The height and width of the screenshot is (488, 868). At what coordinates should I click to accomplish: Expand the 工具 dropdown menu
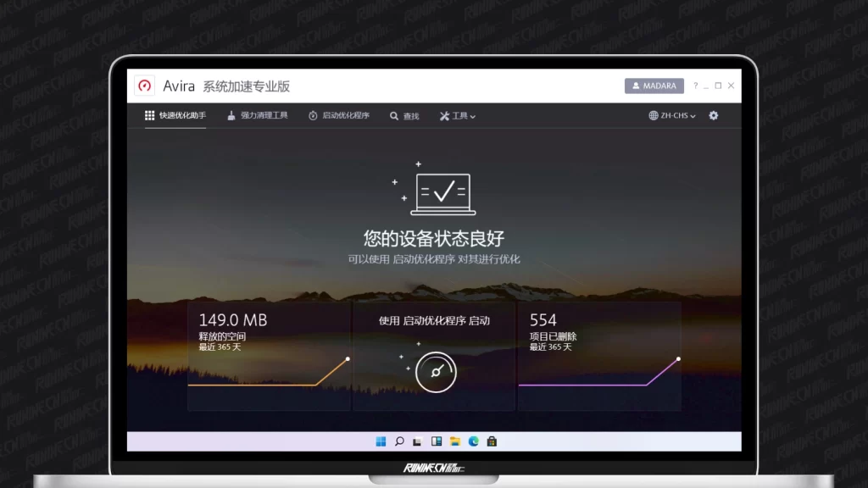pyautogui.click(x=458, y=116)
